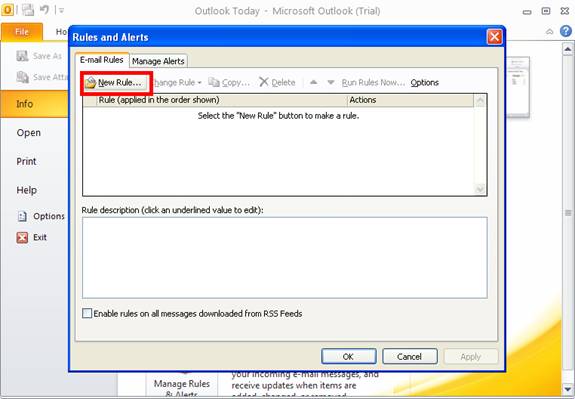Switch to the Manage Alerts tab
575x399 pixels.
pos(158,61)
